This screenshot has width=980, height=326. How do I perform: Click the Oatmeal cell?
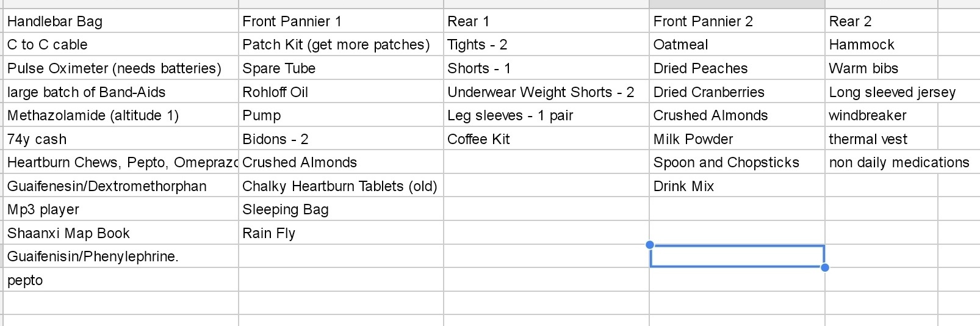[x=737, y=45]
